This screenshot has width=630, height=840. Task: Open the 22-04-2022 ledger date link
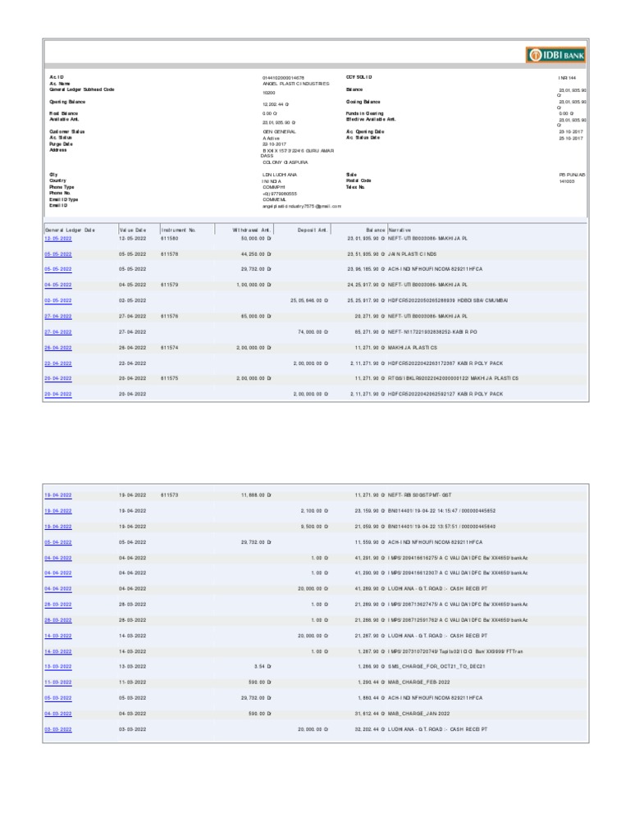pos(58,363)
